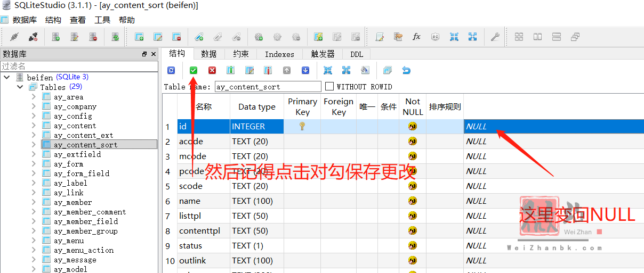
Task: Expand the ay_area table node
Action: tap(34, 97)
